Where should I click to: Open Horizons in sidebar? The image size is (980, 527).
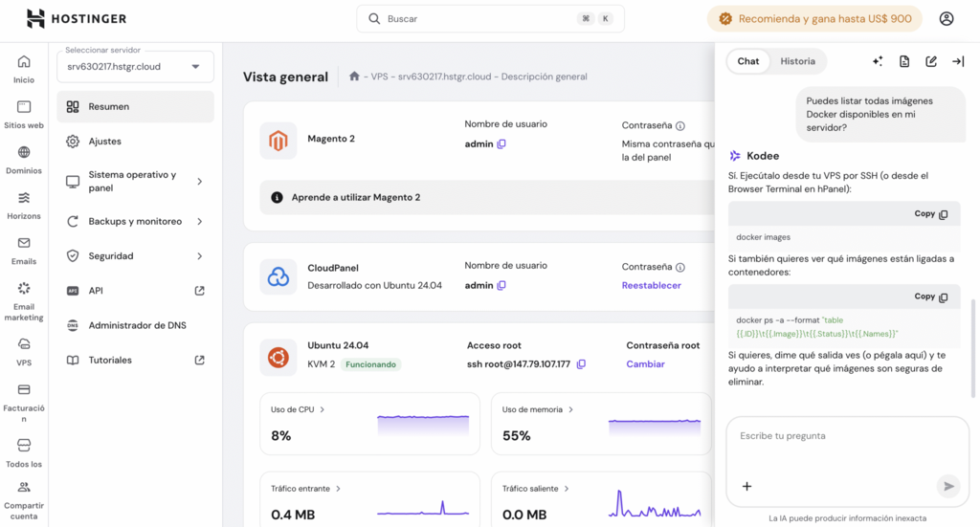(24, 206)
